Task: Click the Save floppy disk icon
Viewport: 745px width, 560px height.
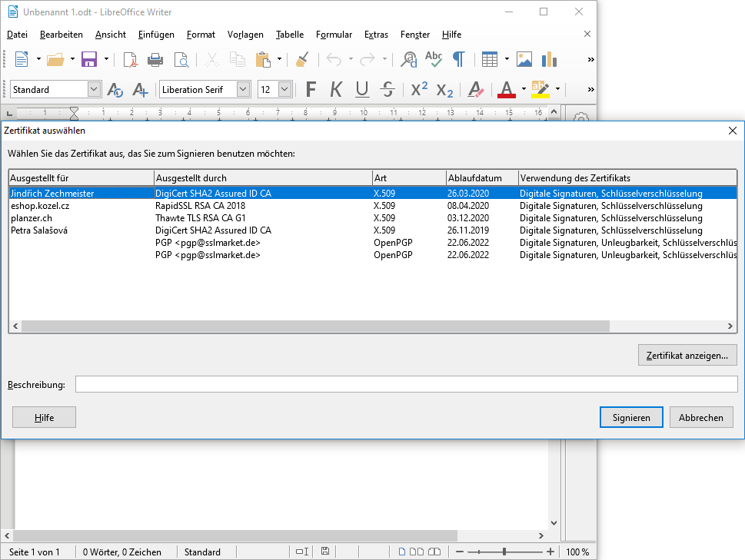Action: [89, 60]
